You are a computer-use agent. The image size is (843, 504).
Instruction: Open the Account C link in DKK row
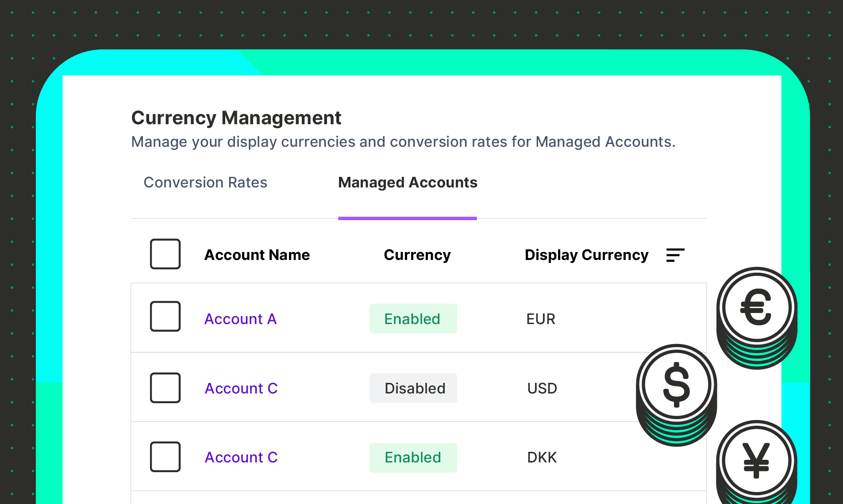[x=241, y=457]
